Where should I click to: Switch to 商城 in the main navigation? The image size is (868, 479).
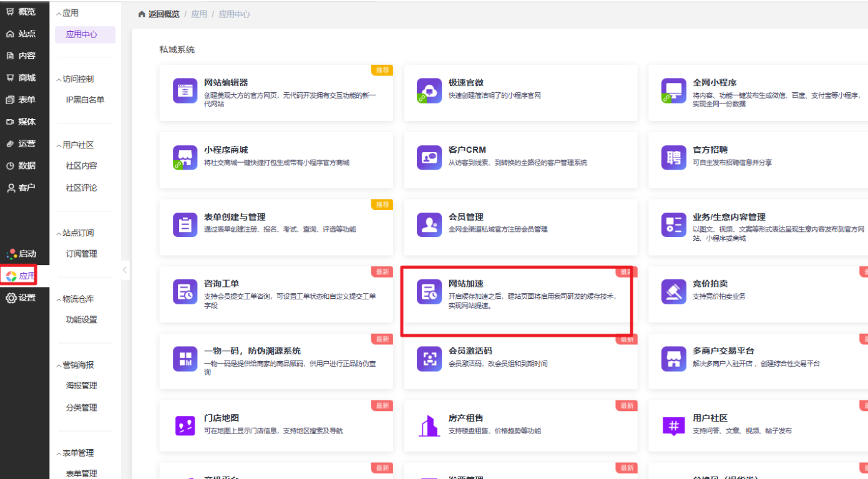[21, 78]
